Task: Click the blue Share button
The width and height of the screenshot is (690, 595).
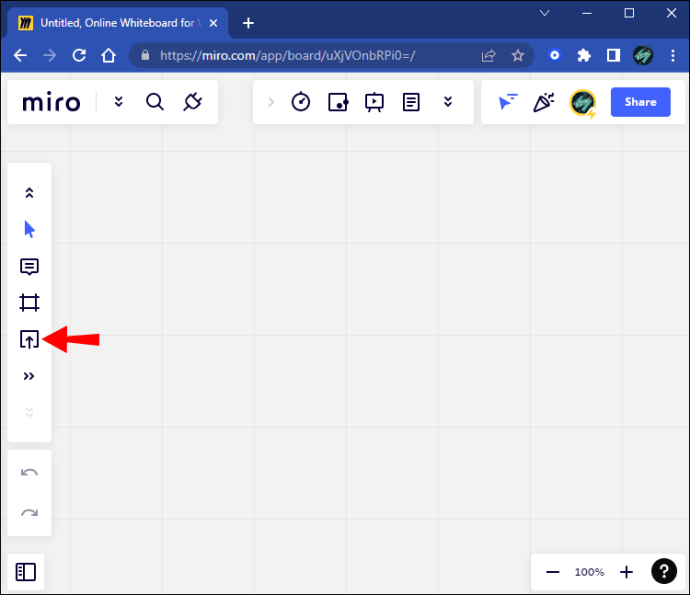Action: click(640, 102)
